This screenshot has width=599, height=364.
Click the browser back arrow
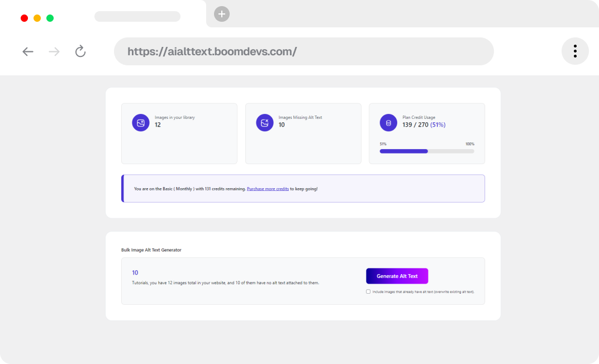point(28,52)
